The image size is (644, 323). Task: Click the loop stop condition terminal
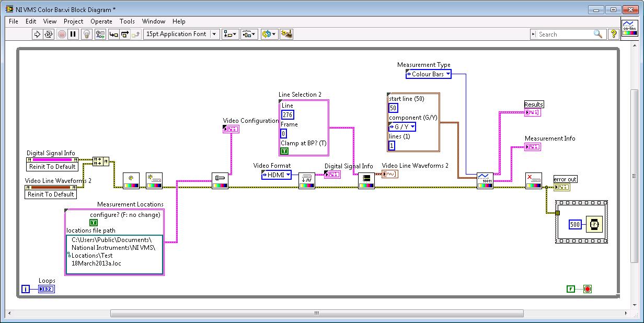(x=587, y=289)
